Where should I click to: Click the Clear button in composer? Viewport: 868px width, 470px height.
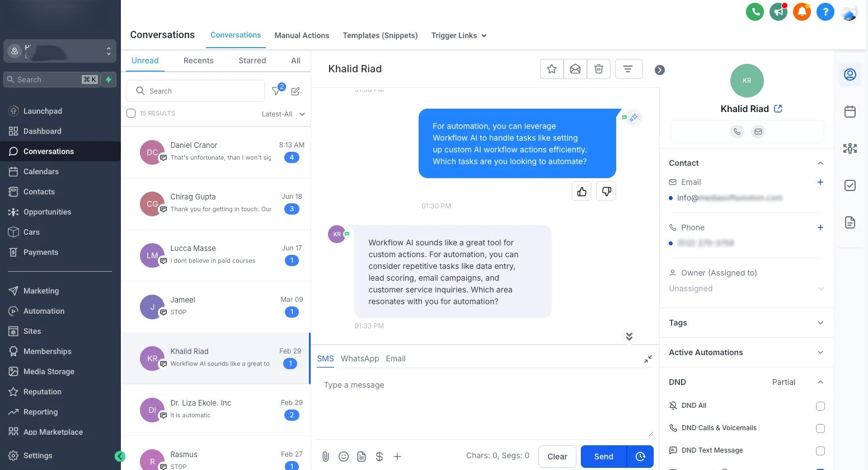[557, 457]
